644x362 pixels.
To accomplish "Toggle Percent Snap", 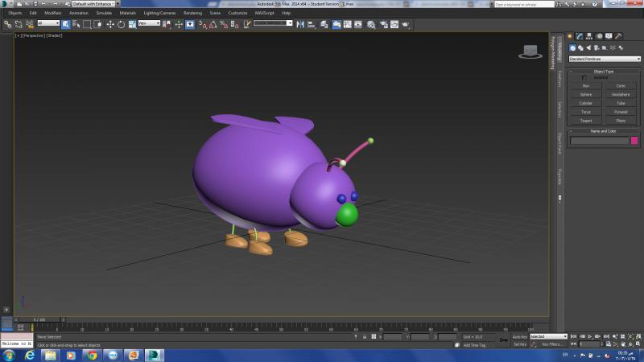I will (x=224, y=25).
